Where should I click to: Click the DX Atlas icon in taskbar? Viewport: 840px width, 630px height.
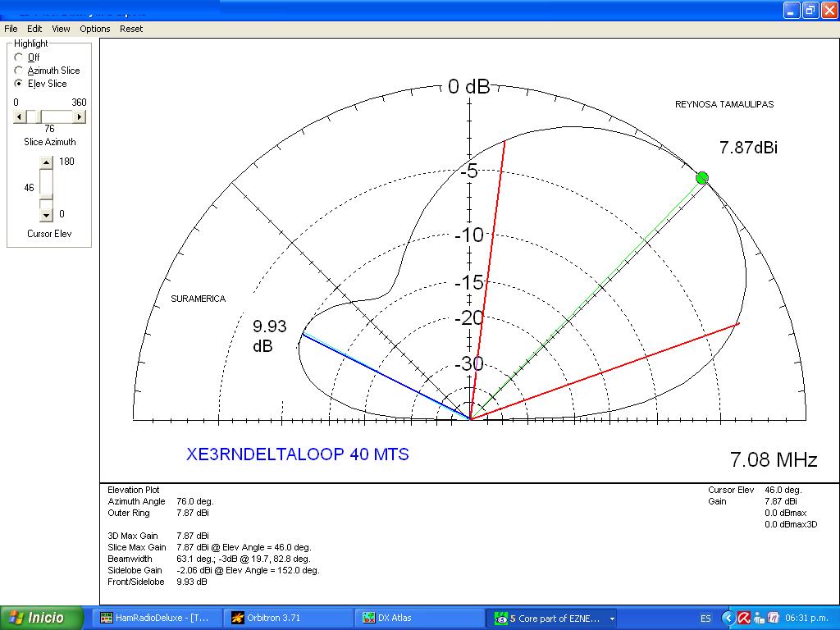coord(368,618)
